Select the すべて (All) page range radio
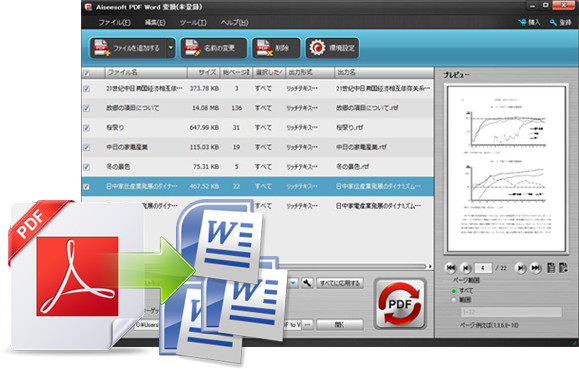The image size is (579, 369). click(x=454, y=291)
